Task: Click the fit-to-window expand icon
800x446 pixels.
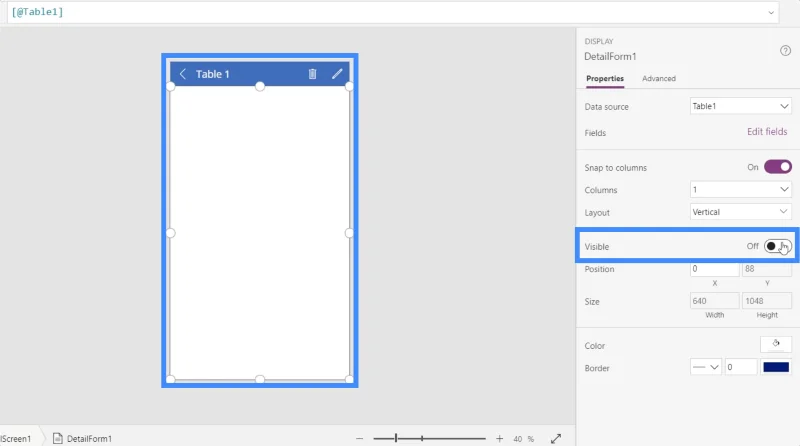Action: [x=556, y=438]
